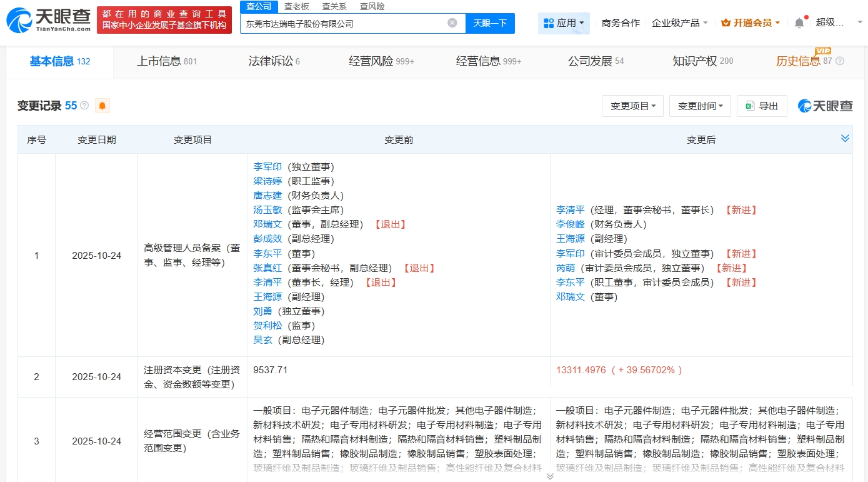
Task: Open the 变更项目 filter dropdown
Action: tap(632, 106)
